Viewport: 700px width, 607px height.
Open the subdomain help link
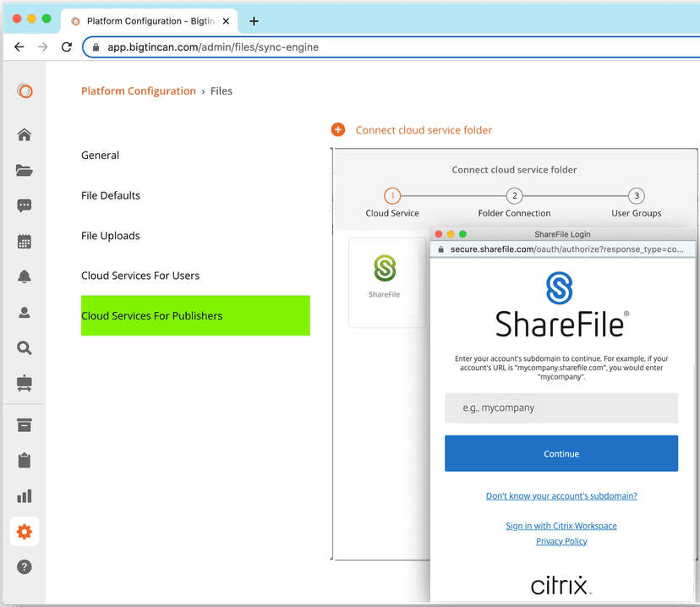(561, 495)
